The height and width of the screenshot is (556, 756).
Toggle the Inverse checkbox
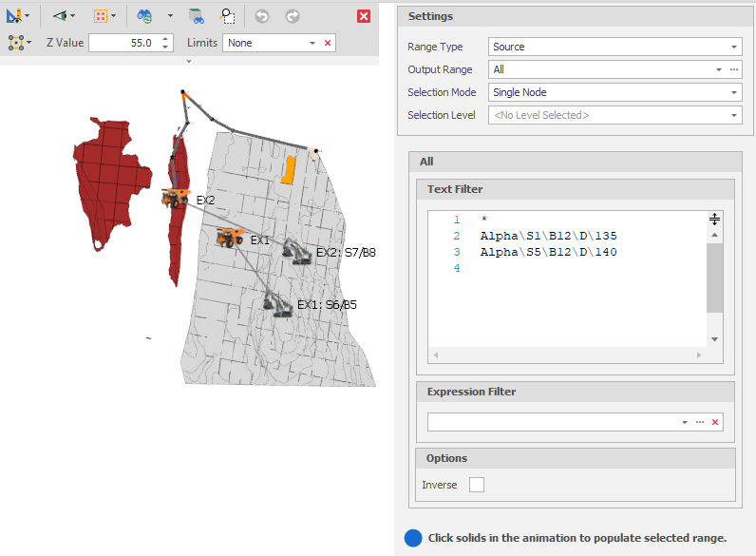coord(477,485)
